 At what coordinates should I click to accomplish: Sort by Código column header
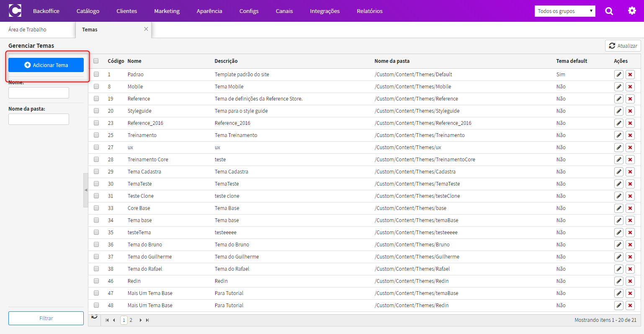pyautogui.click(x=116, y=61)
